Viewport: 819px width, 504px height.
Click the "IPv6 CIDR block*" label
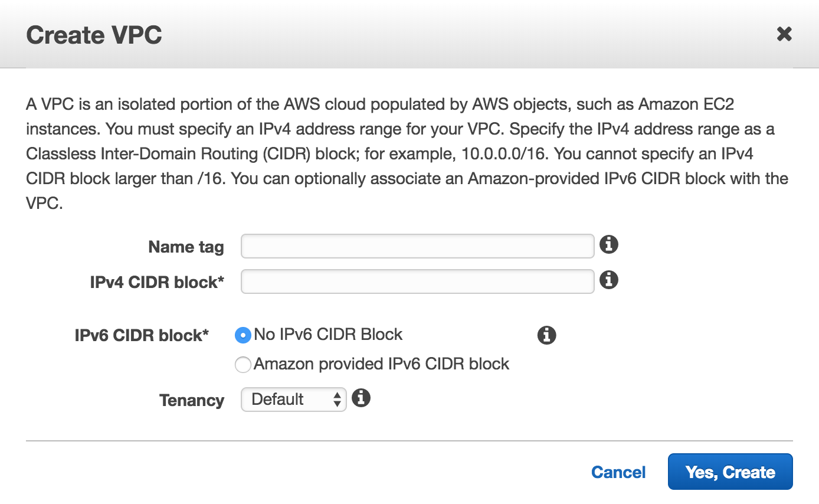click(142, 335)
